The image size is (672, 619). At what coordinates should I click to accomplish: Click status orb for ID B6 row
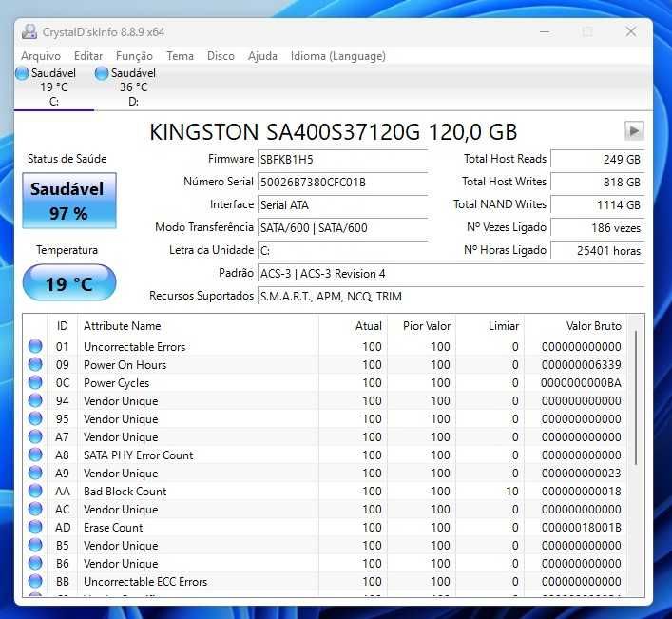pos(35,563)
